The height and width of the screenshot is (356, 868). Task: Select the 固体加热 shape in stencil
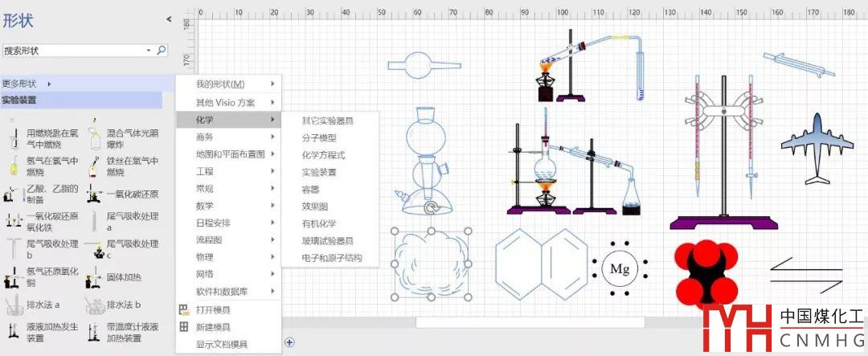pyautogui.click(x=95, y=278)
